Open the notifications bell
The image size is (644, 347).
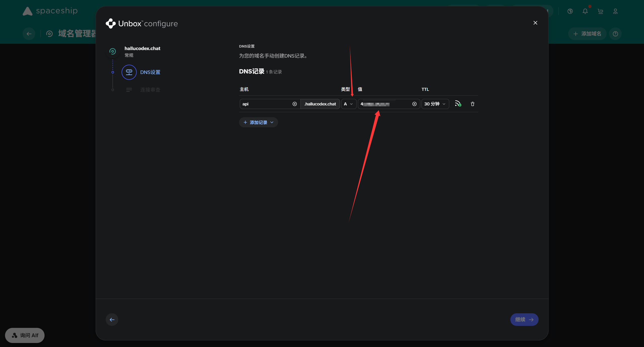click(x=585, y=11)
